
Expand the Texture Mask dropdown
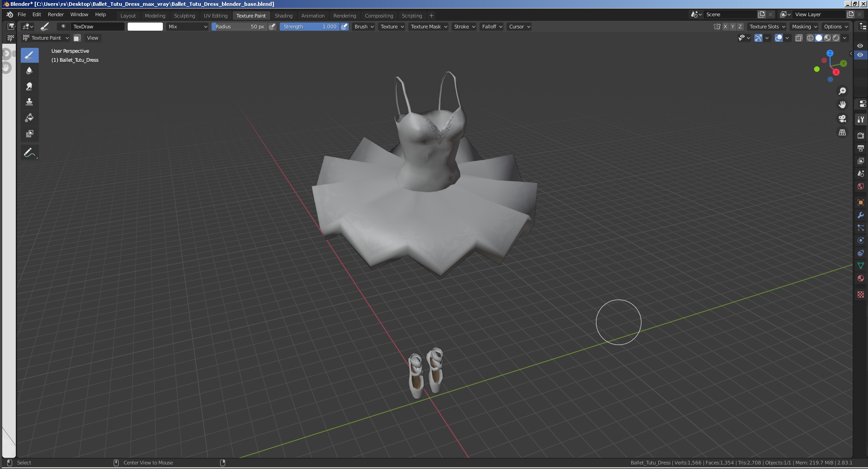(429, 27)
